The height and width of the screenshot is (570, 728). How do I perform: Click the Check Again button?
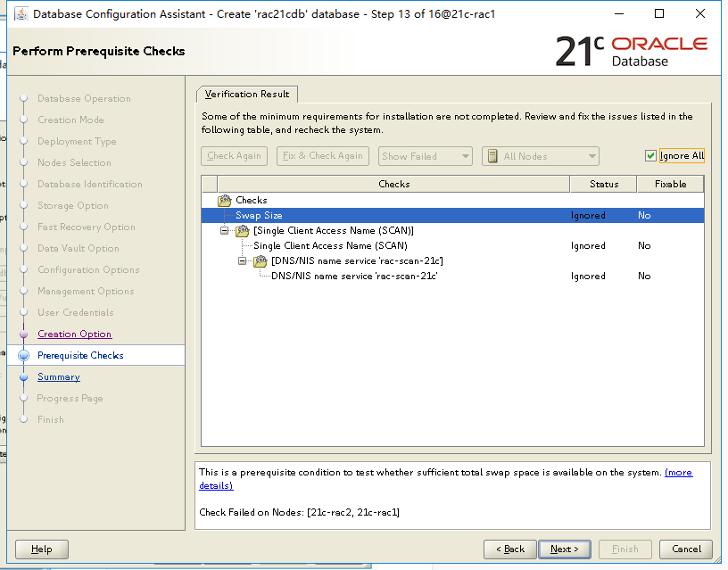pos(234,156)
